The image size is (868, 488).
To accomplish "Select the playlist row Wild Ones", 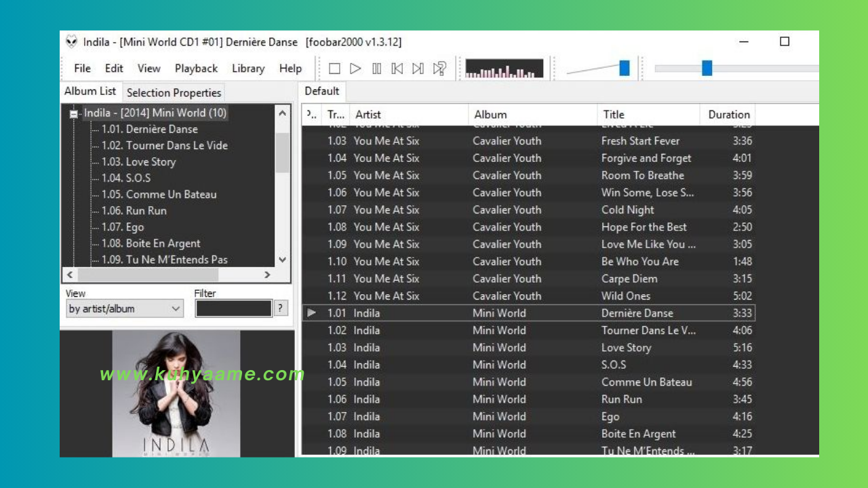I will click(x=528, y=296).
